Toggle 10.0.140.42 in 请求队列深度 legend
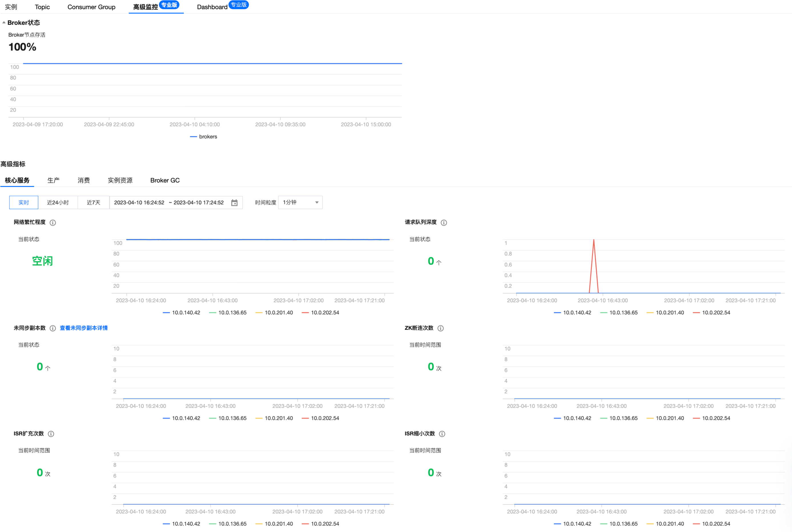This screenshot has height=532, width=792. coord(572,312)
